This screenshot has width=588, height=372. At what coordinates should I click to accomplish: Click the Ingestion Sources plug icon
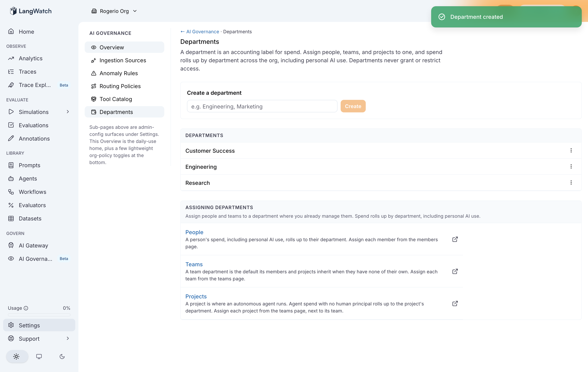point(94,60)
